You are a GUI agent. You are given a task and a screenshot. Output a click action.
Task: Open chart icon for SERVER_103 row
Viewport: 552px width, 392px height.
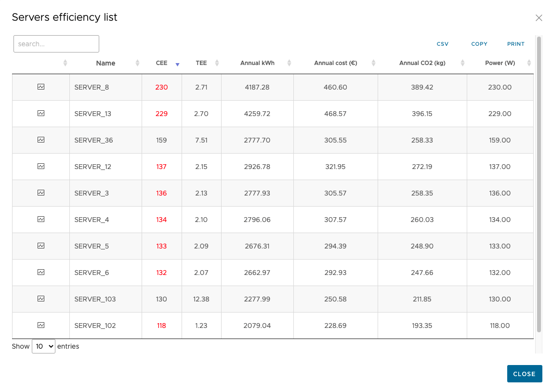(41, 299)
